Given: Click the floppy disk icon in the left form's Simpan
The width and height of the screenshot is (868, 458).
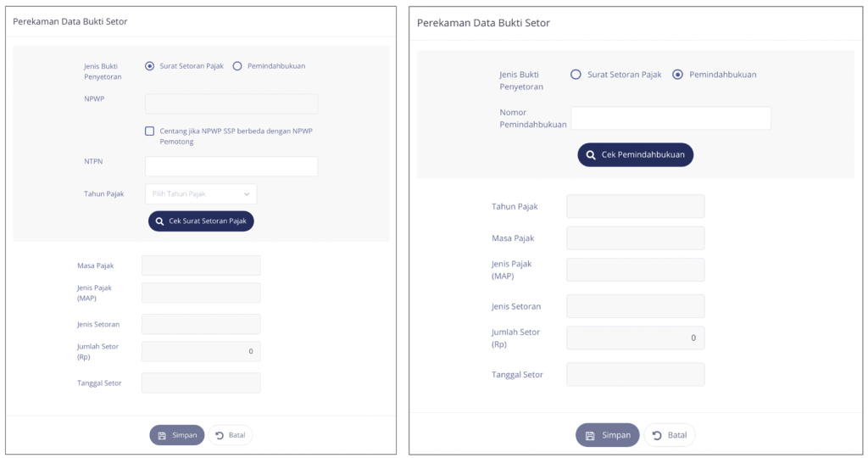Looking at the screenshot, I should (162, 435).
